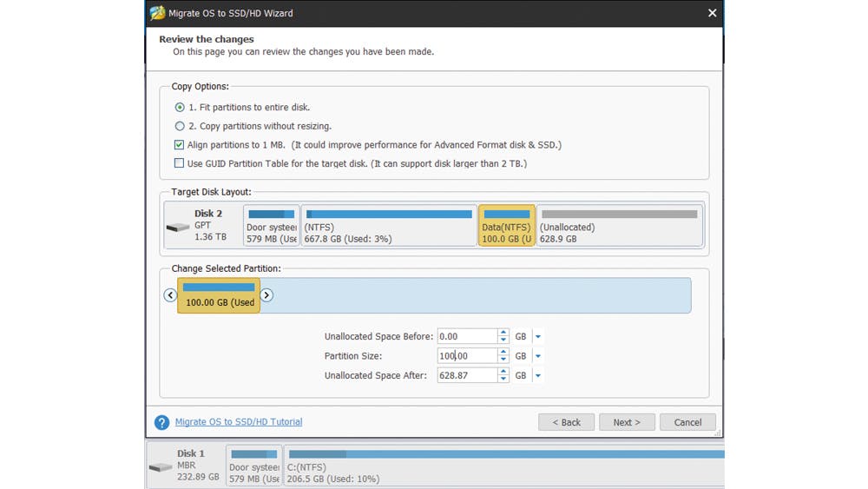Uncheck Align partitions to 1 MB
The image size is (868, 489).
point(179,144)
